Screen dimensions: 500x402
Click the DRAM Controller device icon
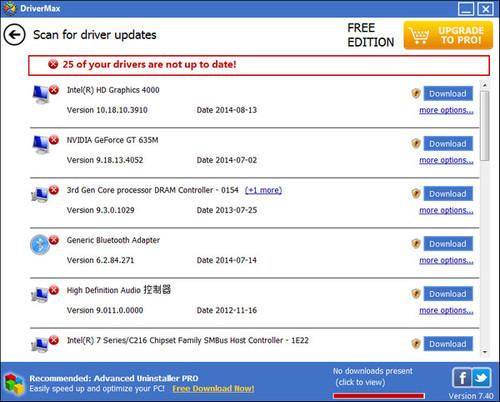tap(40, 195)
